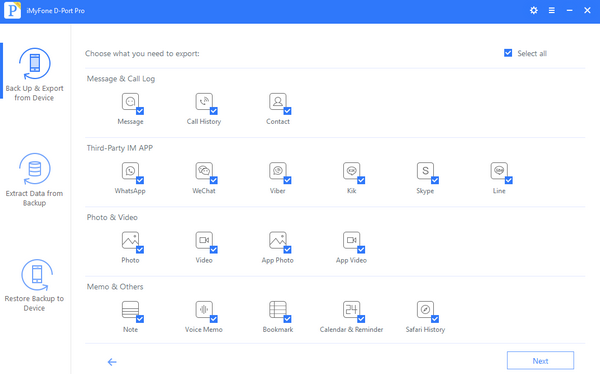
Task: Close the D-Port Pro window
Action: (x=587, y=11)
